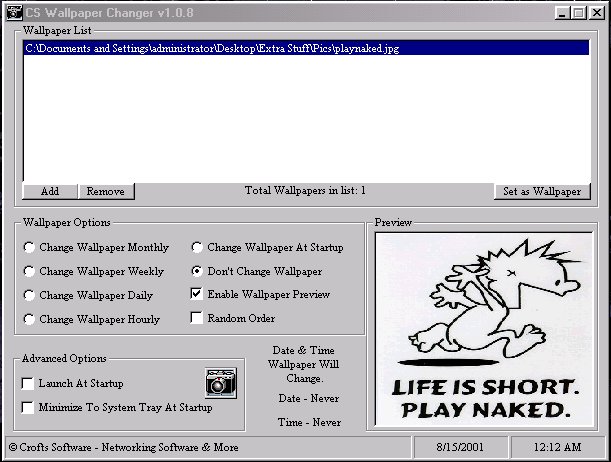Screen dimensions: 611x462
Task: Select Change Wallpaper Weekly option
Action: [30, 271]
